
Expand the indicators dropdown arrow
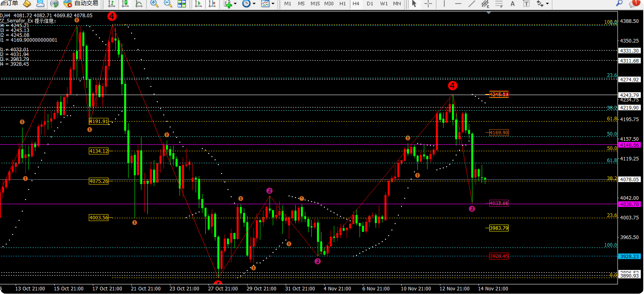click(235, 4)
